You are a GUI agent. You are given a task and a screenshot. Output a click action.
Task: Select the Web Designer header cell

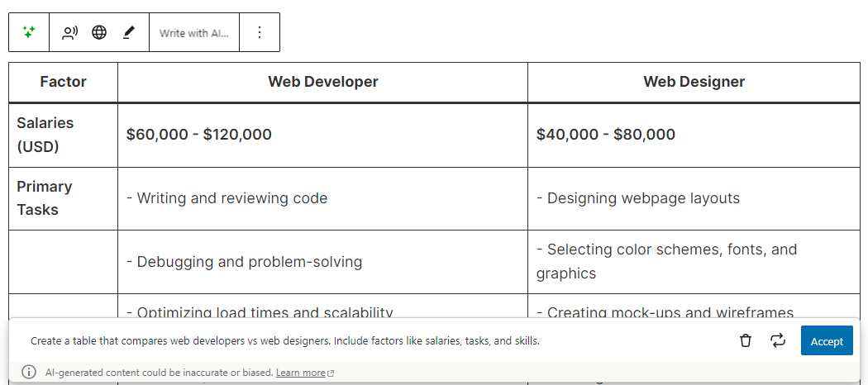694,82
